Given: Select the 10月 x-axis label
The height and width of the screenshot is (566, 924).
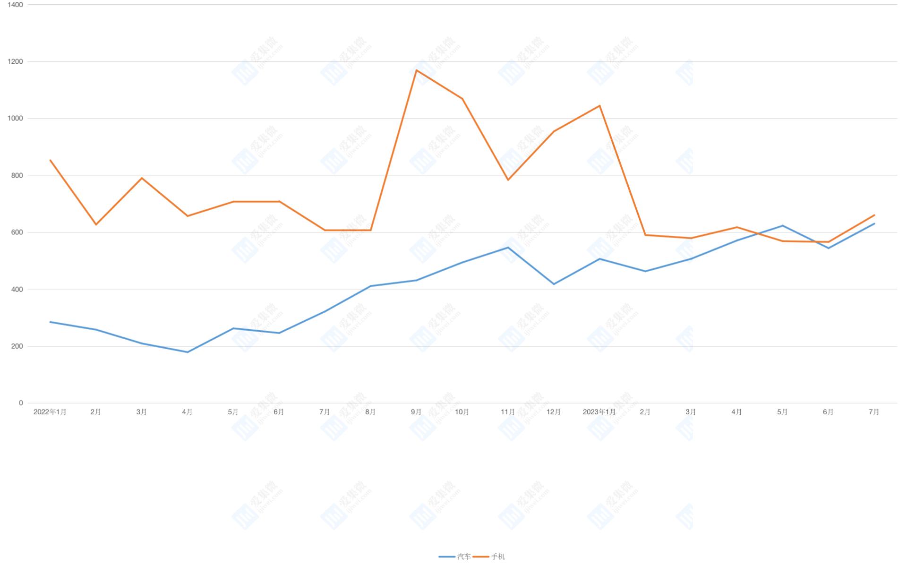Looking at the screenshot, I should [x=462, y=412].
